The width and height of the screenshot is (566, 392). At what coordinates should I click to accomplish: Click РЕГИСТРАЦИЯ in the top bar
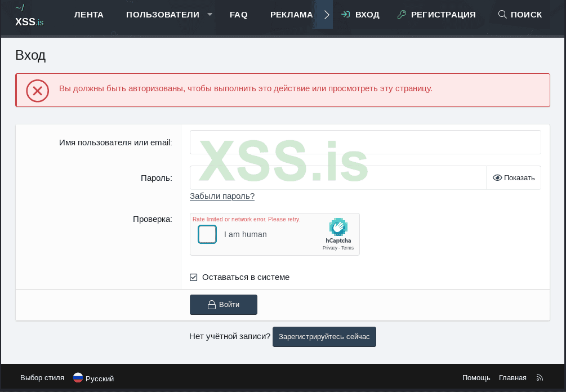tap(436, 15)
